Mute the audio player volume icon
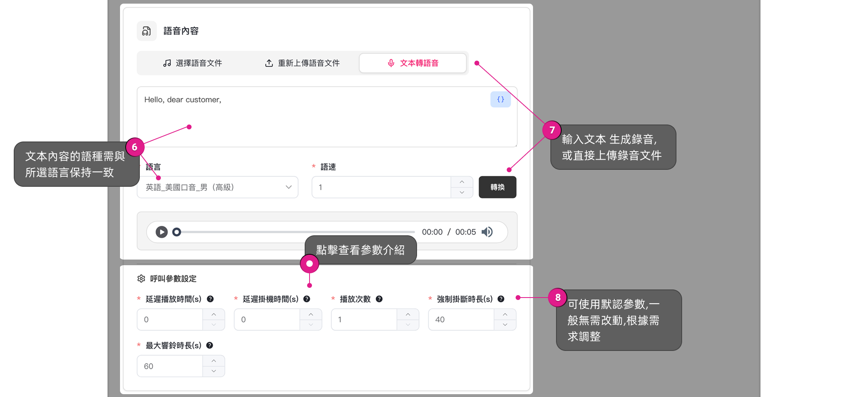The image size is (868, 397). [x=487, y=232]
